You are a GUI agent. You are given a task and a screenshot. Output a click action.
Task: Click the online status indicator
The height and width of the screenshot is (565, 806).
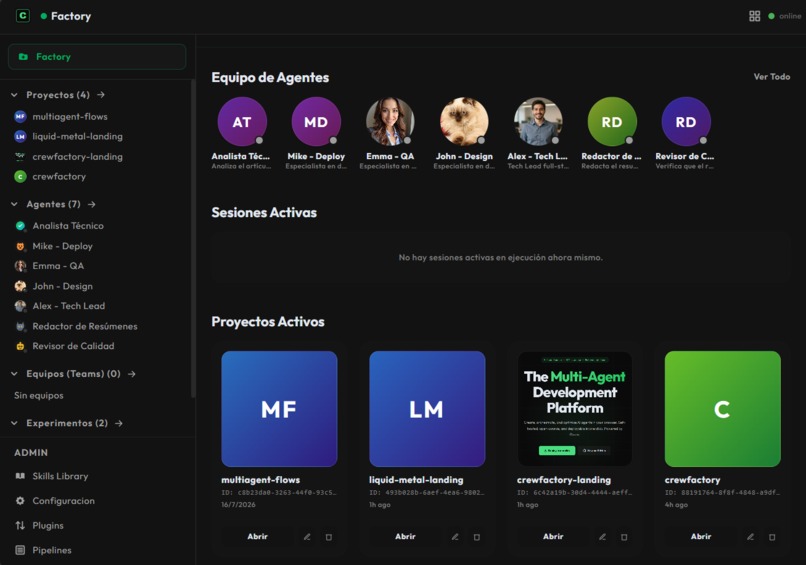(785, 16)
